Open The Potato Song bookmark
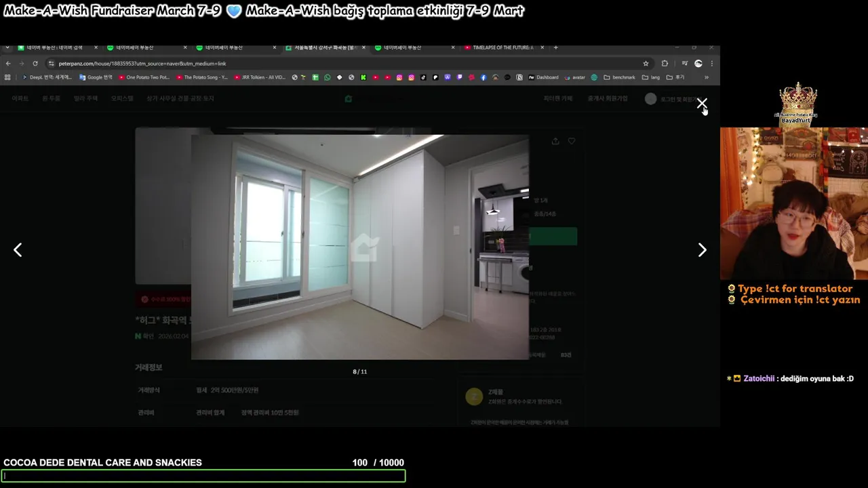 [201, 77]
